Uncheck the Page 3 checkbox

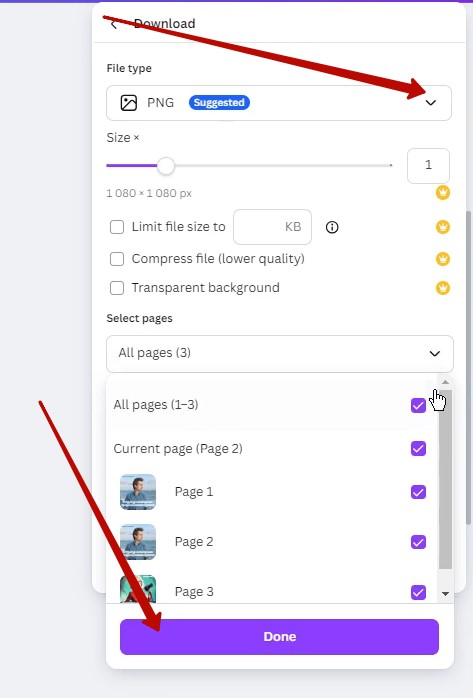(x=418, y=592)
